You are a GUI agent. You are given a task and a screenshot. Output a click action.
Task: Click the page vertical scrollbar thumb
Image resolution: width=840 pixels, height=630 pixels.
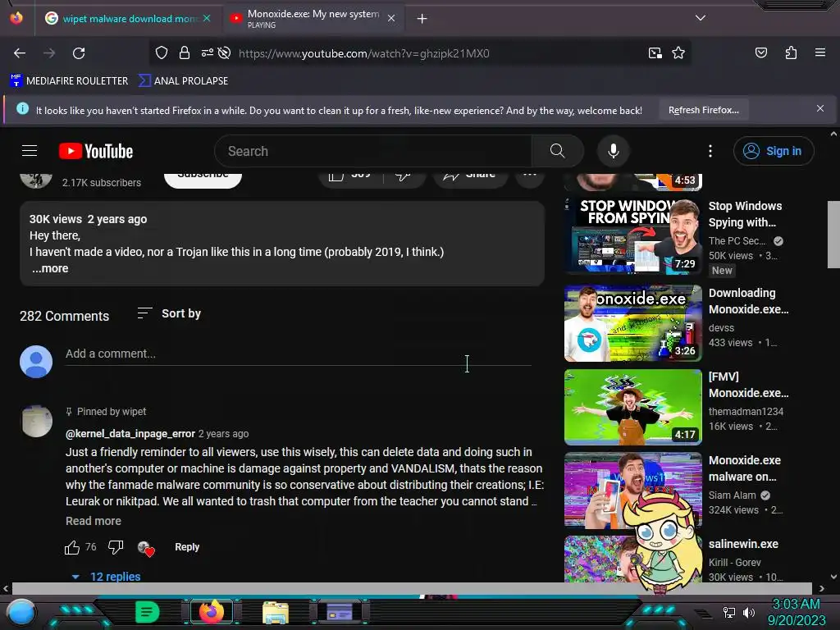833,234
